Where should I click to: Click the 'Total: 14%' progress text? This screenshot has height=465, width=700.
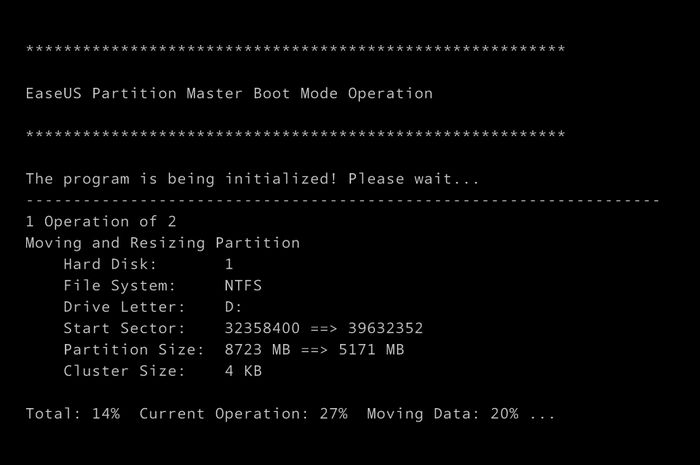coord(73,414)
